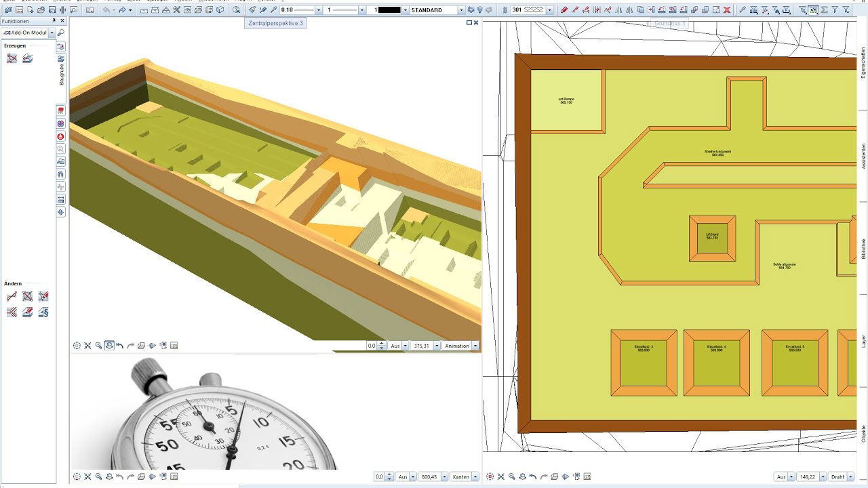
Task: Click the red circle module icon in sidebar
Action: (x=61, y=136)
